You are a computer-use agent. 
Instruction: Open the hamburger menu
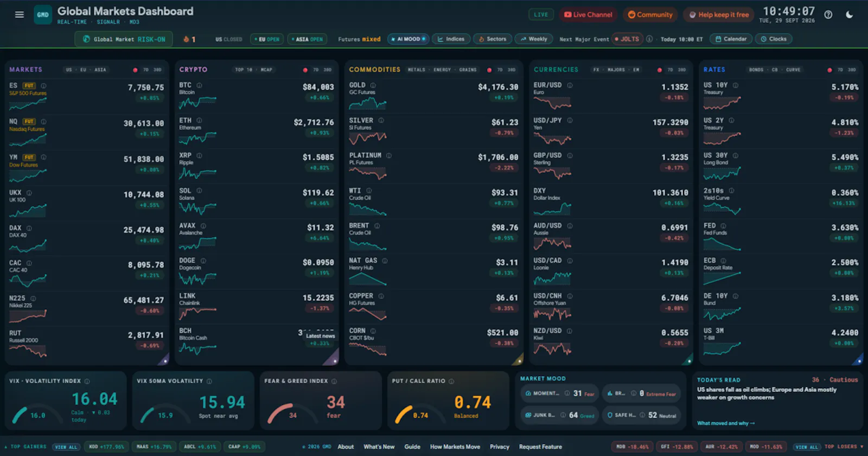20,15
